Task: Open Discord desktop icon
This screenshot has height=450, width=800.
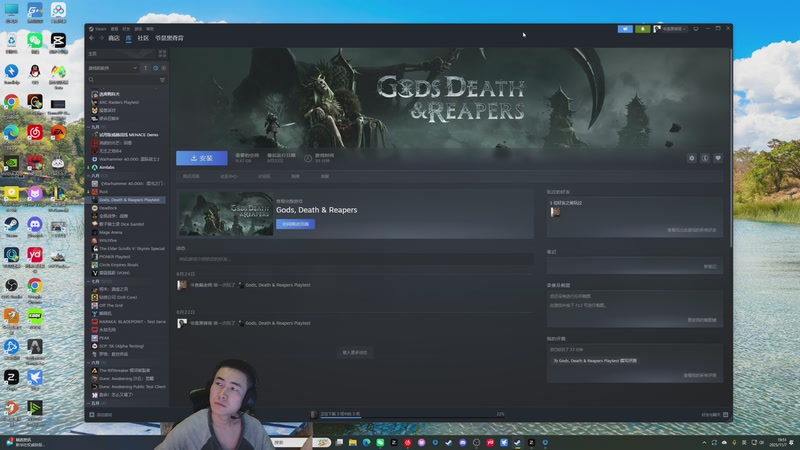Action: [x=35, y=226]
